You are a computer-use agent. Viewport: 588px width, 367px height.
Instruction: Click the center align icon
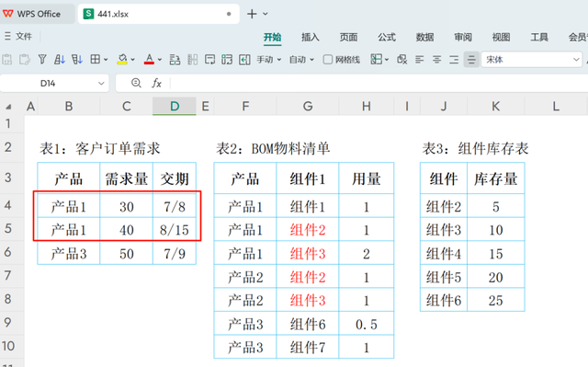[436, 59]
